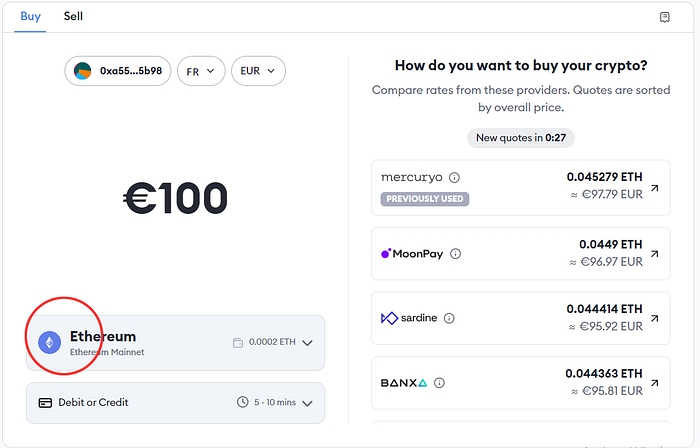700x448 pixels.
Task: Open the receipt icon at top right
Action: coord(664,17)
